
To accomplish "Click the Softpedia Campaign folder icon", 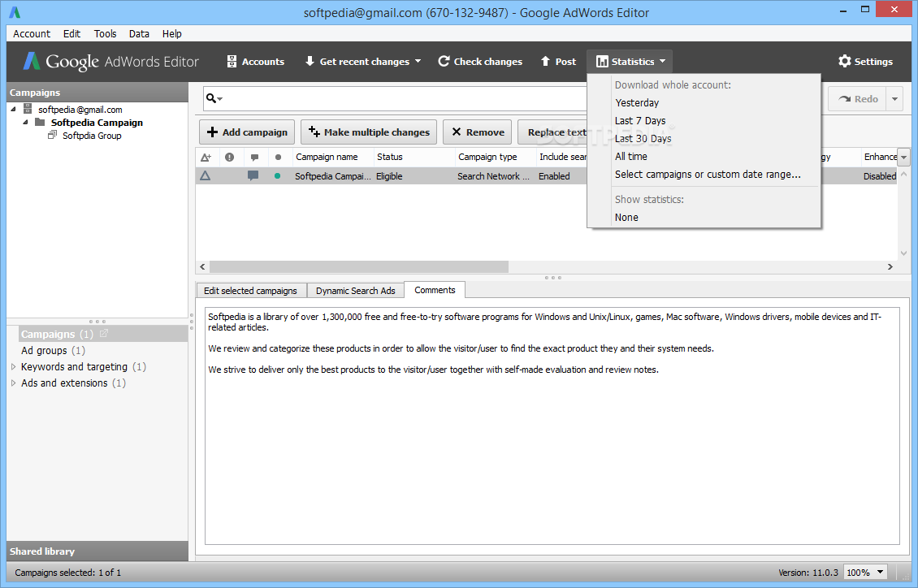I will (x=40, y=122).
